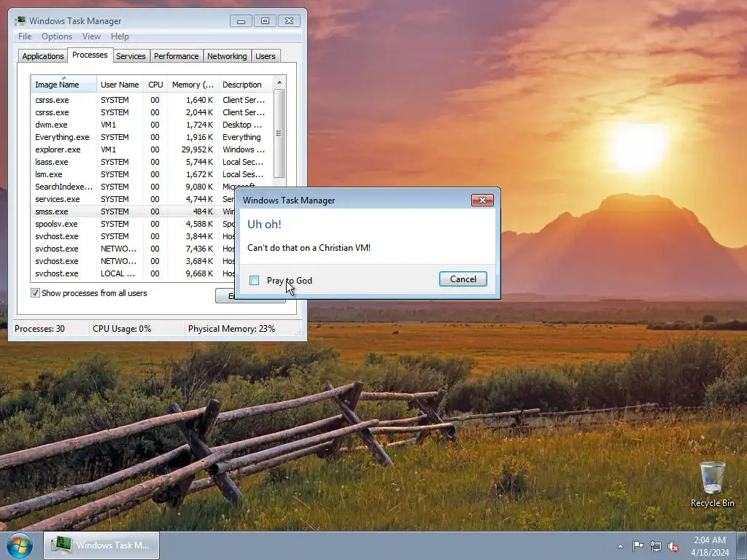Sort by CPU column header
The height and width of the screenshot is (560, 747).
(155, 85)
